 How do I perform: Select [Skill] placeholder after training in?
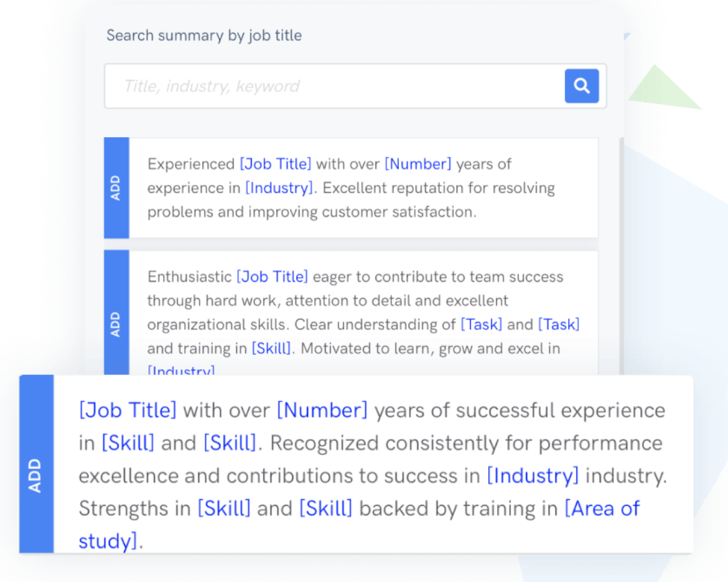pos(271,348)
